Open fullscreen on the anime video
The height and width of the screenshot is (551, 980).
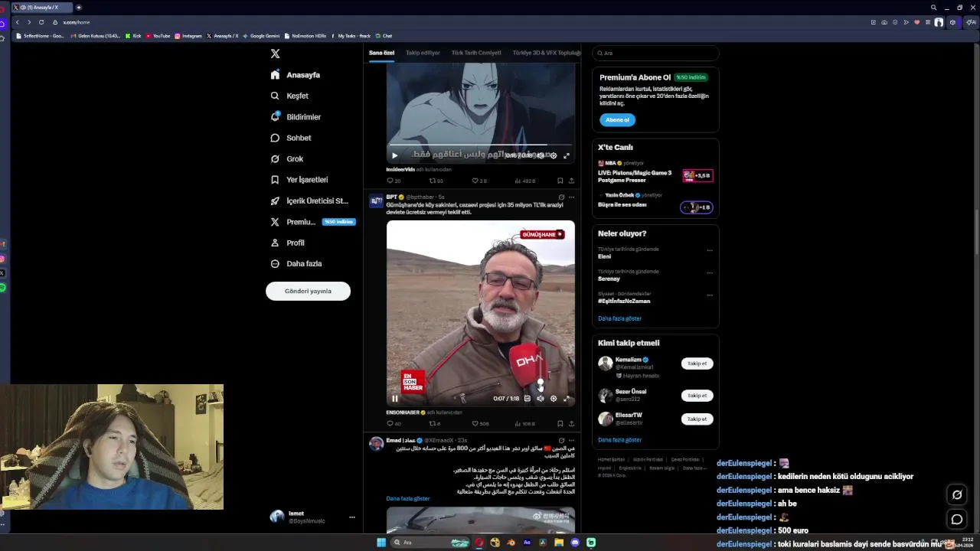[567, 155]
